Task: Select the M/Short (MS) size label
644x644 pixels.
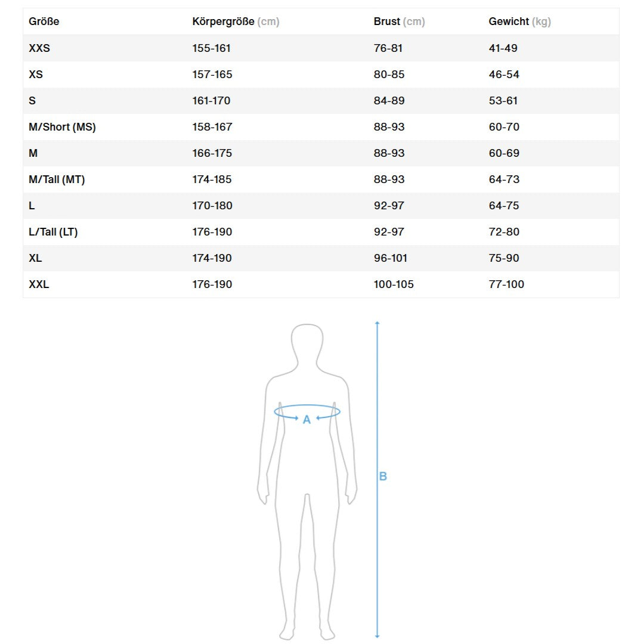Action: click(x=62, y=127)
